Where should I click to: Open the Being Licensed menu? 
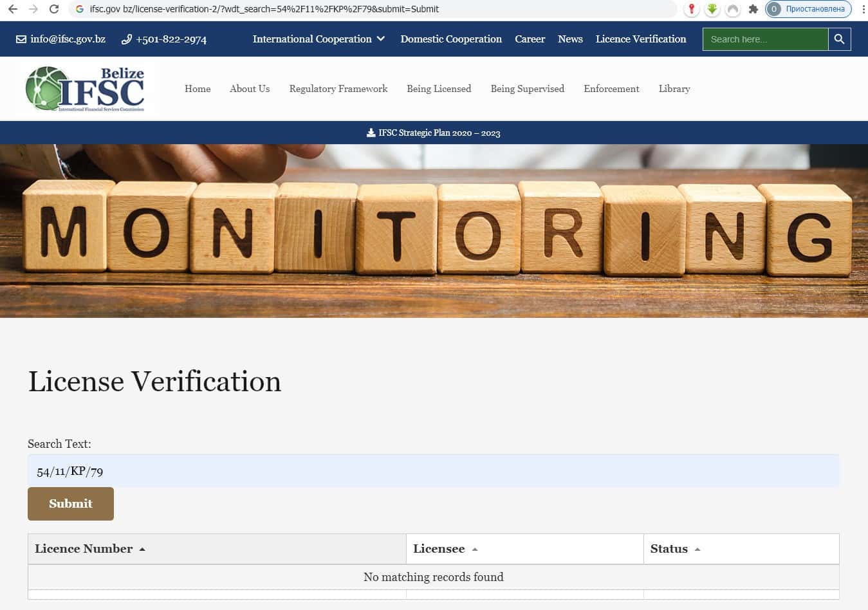pyautogui.click(x=438, y=89)
